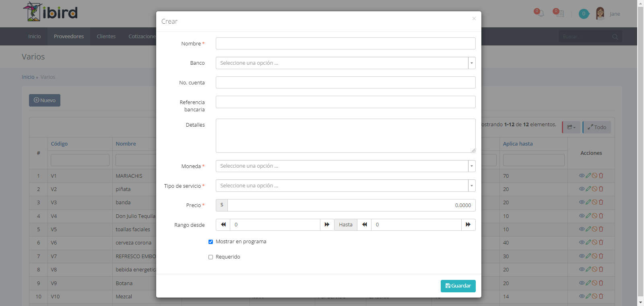Screen dimensions: 644x306
Task: Click the Todo expand button
Action: (x=597, y=127)
